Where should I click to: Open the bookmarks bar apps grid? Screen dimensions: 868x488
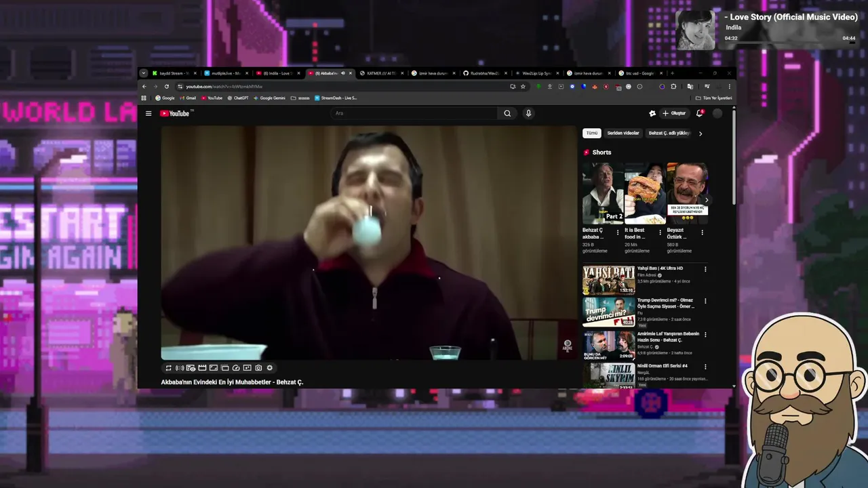click(x=144, y=98)
